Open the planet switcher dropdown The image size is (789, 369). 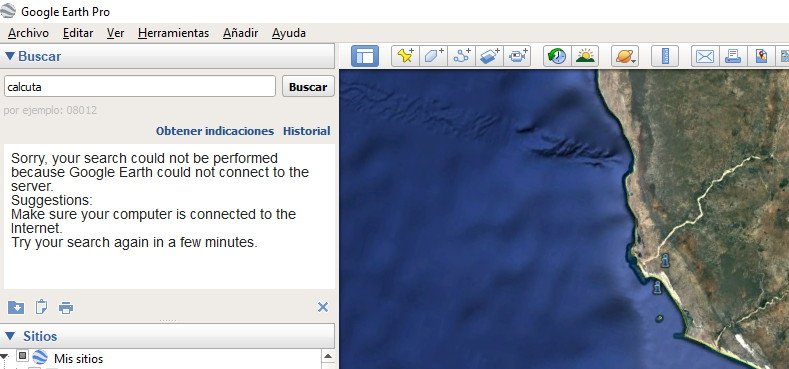click(x=625, y=56)
